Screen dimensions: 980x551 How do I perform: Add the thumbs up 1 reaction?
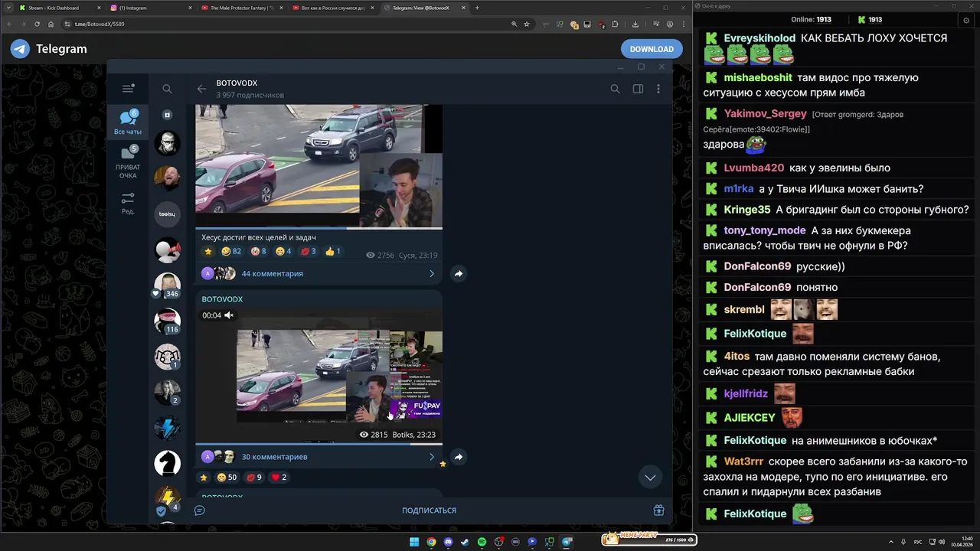click(333, 251)
